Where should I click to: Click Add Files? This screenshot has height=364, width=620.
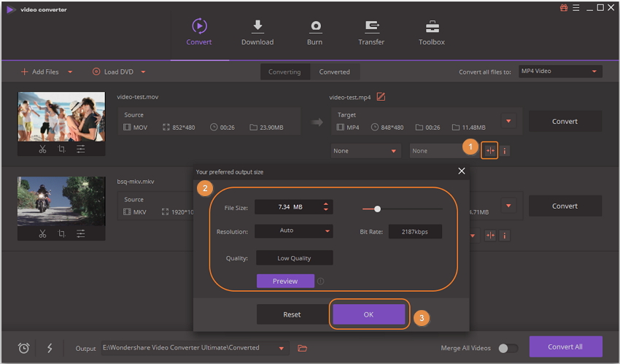pyautogui.click(x=40, y=72)
